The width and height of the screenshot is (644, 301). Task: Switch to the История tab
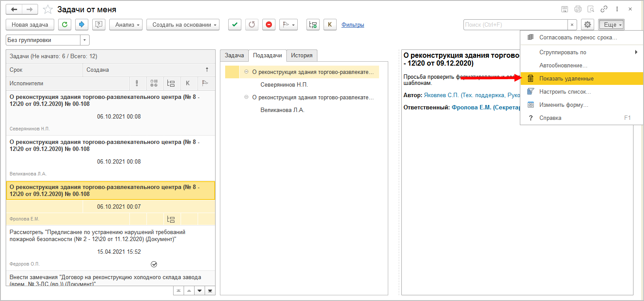click(302, 56)
